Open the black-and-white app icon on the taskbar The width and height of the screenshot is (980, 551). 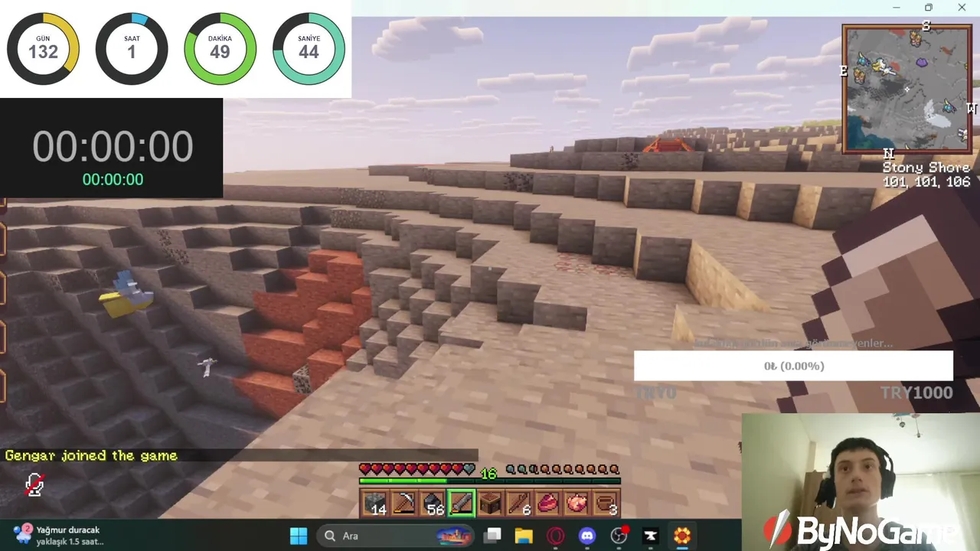651,536
